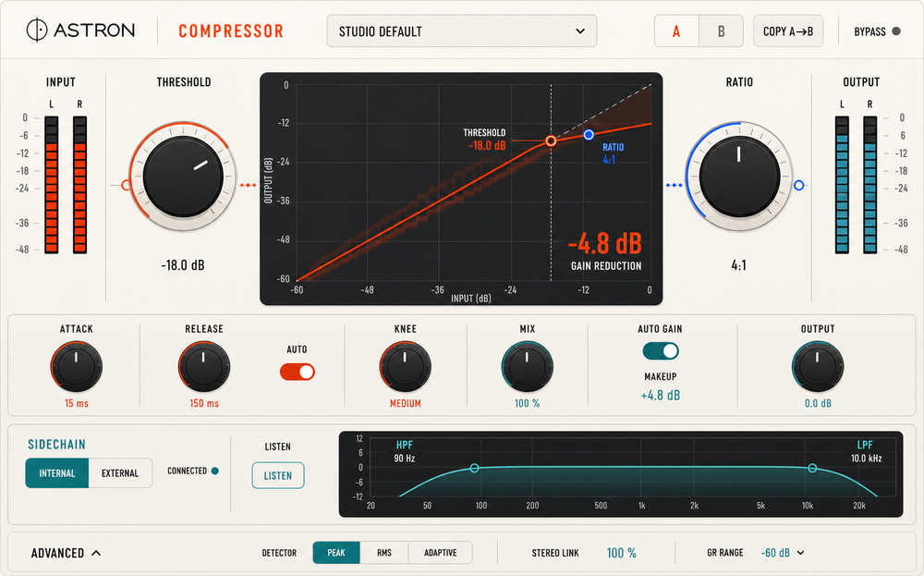Click the -18.0 dB threshold value below knob

tap(183, 265)
